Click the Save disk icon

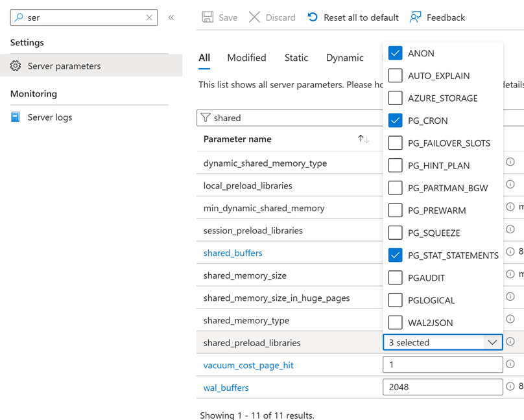click(x=208, y=17)
